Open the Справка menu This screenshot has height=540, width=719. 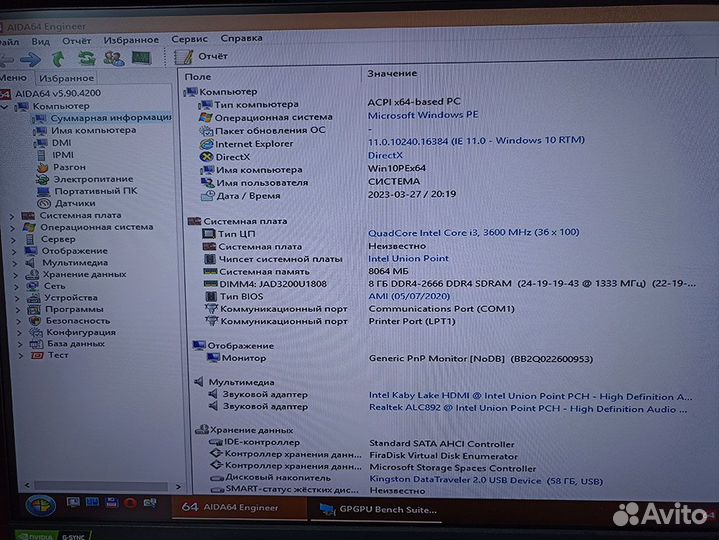tap(241, 38)
